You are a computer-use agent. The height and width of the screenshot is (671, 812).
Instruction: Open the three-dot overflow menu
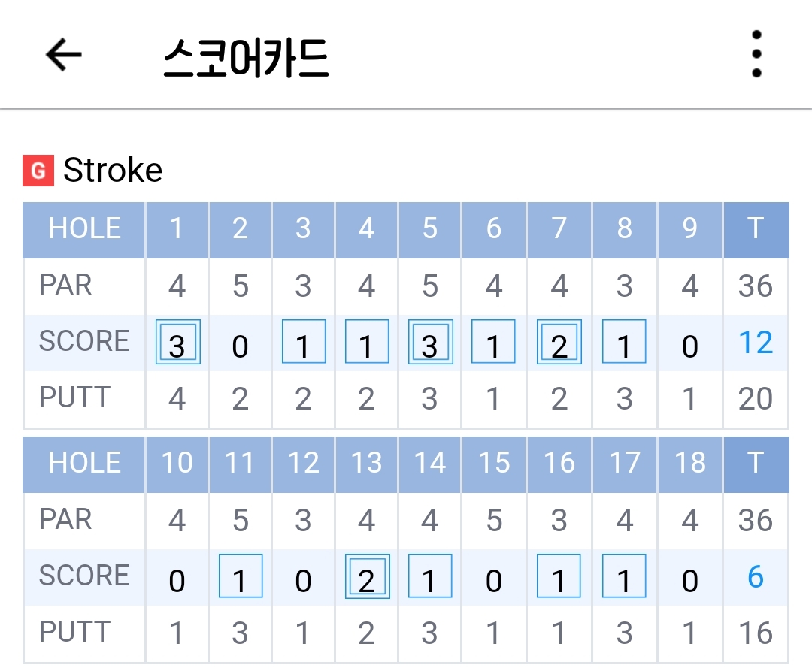pyautogui.click(x=756, y=54)
